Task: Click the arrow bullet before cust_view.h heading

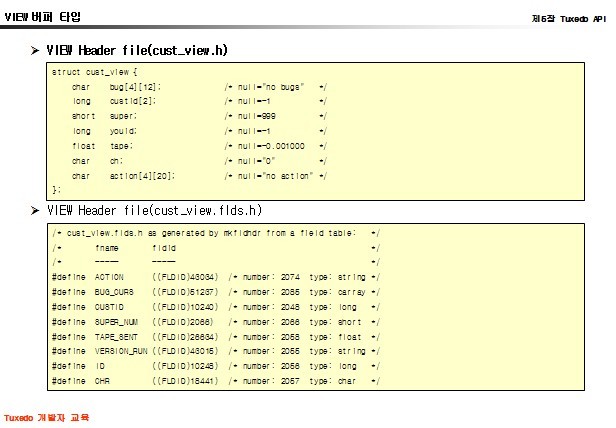Action: coord(35,50)
